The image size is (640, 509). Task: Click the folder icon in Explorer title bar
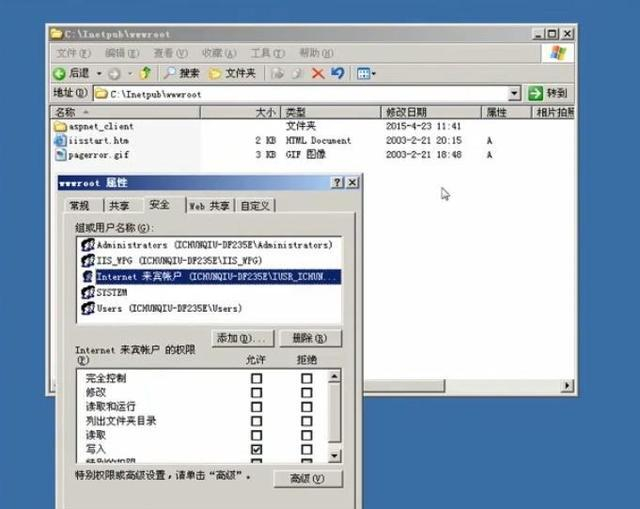point(56,33)
